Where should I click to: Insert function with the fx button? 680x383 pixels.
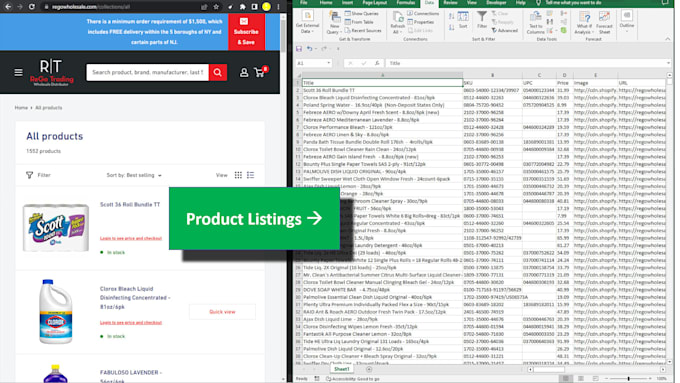[x=377, y=63]
